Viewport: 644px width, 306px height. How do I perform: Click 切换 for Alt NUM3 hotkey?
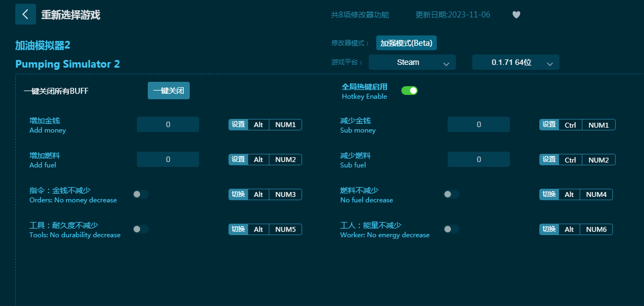tap(238, 195)
